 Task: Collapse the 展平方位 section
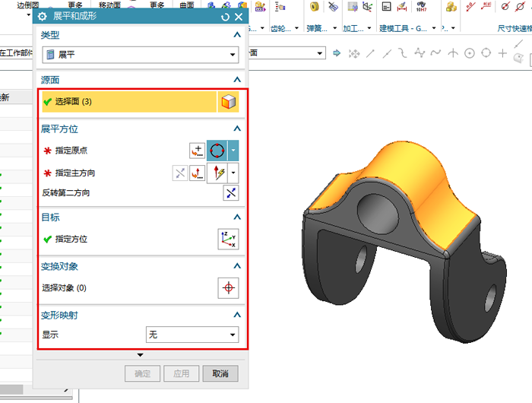point(237,129)
